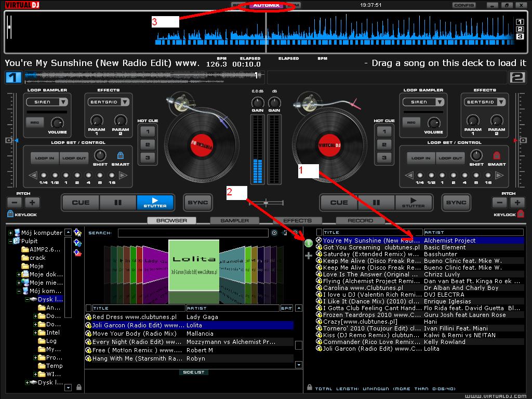
Task: Collapse the Pulpit tree node
Action: (10, 241)
